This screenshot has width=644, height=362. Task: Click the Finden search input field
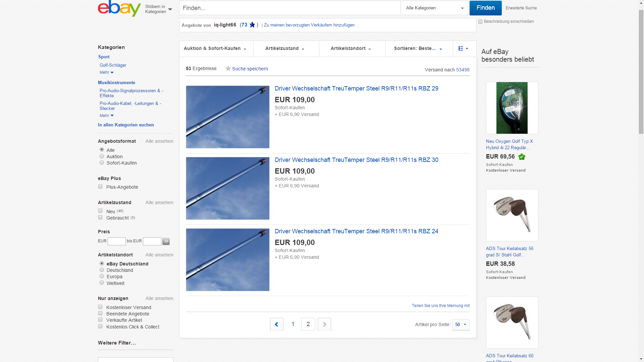click(x=290, y=8)
